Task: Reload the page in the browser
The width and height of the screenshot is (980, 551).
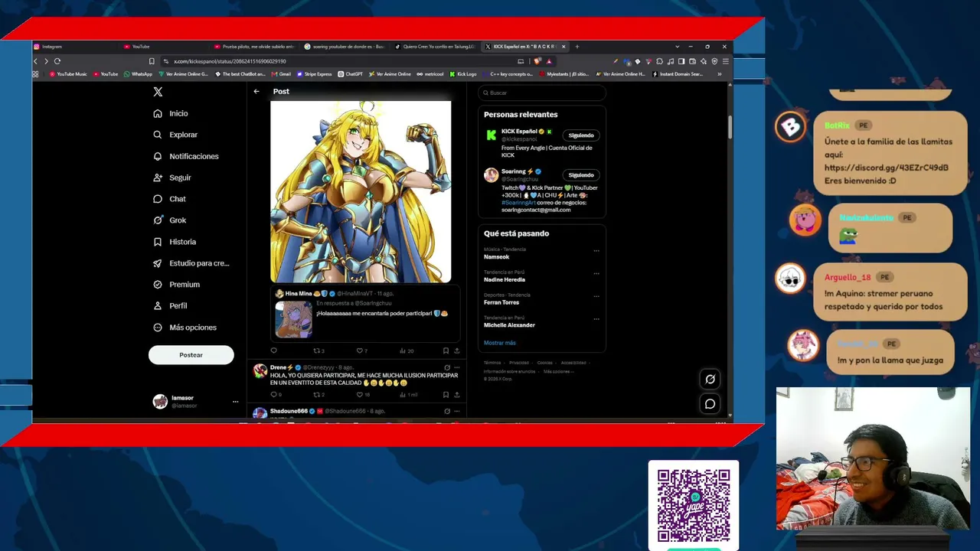Action: [x=57, y=61]
